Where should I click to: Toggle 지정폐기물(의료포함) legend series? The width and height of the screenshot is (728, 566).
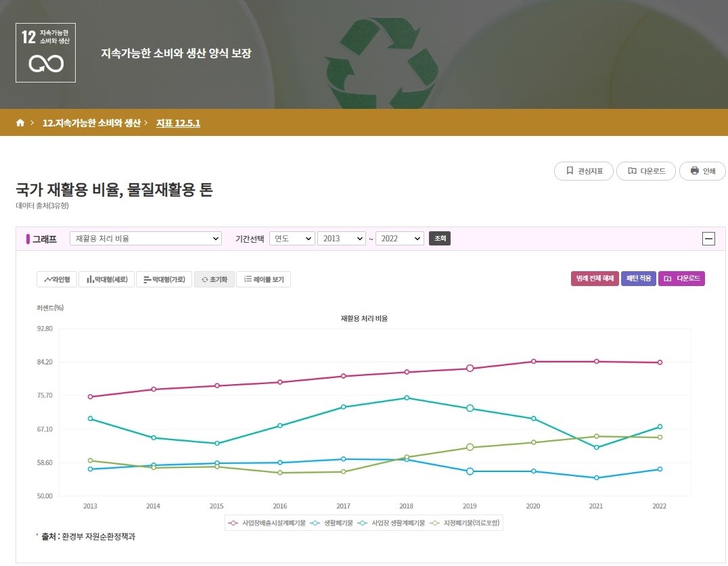coord(468,523)
